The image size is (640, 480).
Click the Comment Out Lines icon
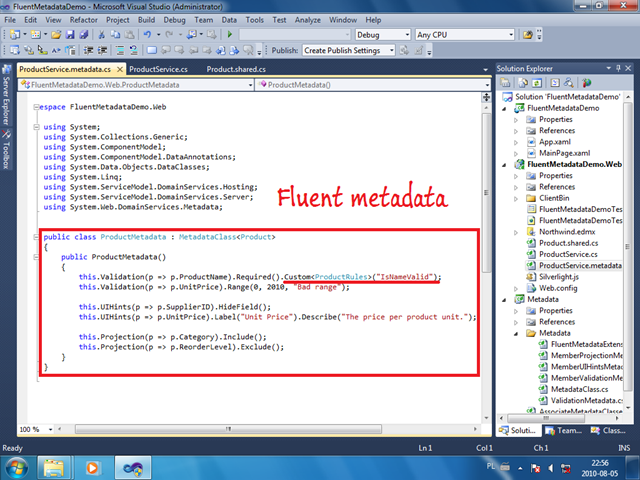[120, 50]
